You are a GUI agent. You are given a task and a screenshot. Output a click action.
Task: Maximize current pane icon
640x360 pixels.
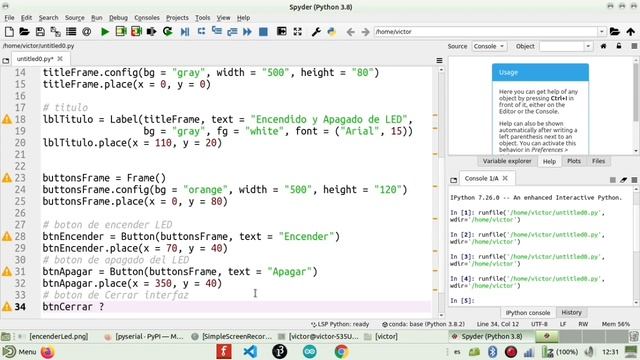click(282, 31)
